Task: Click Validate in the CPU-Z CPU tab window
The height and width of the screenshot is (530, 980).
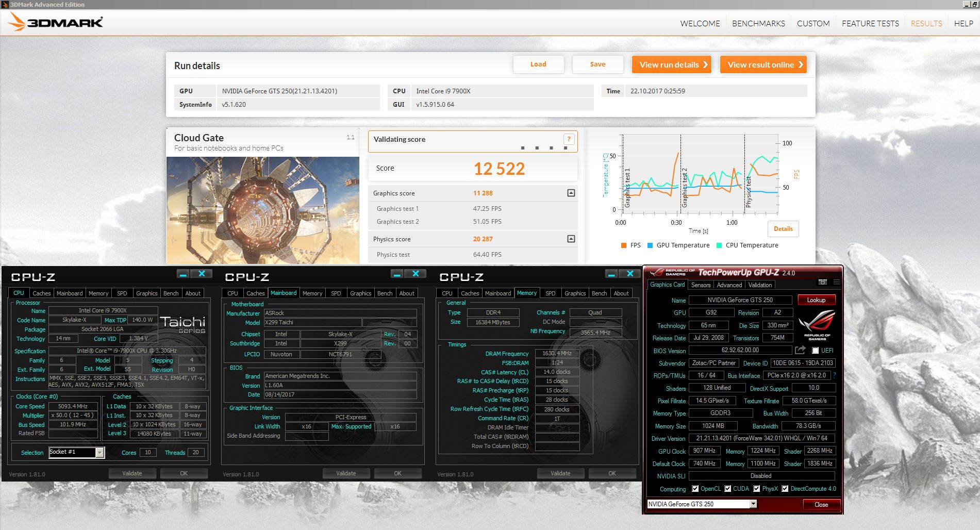Action: click(132, 473)
